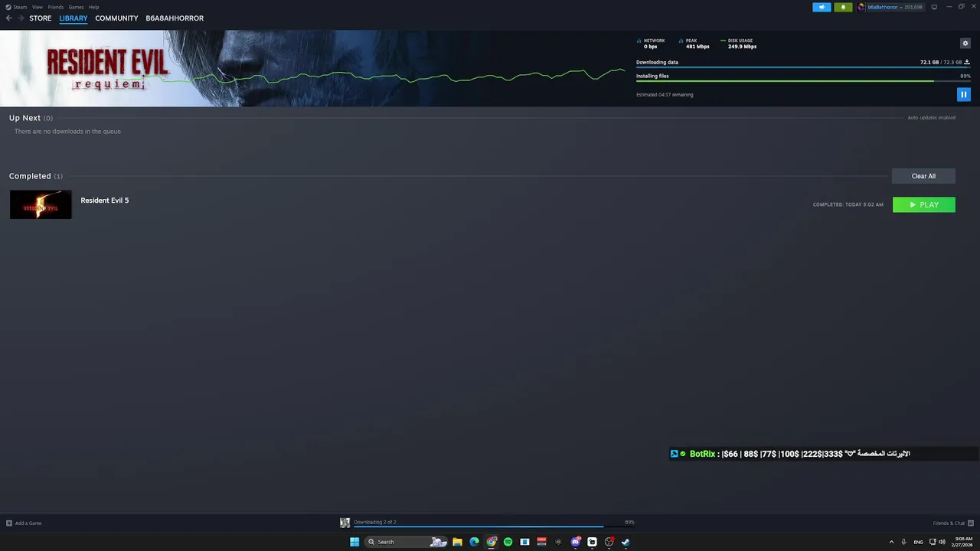The width and height of the screenshot is (980, 551).
Task: Click the Resident Evil 5 title
Action: (x=105, y=201)
